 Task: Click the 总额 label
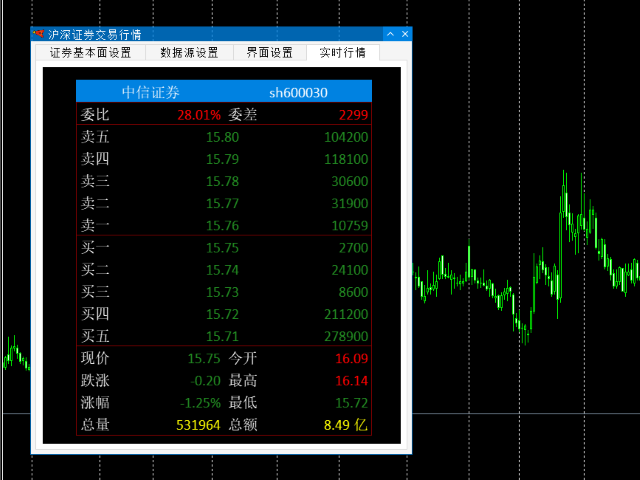coord(243,425)
